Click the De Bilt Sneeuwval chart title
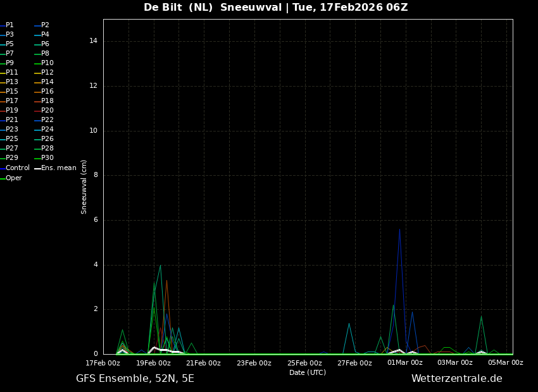This screenshot has width=538, height=392. tap(275, 8)
